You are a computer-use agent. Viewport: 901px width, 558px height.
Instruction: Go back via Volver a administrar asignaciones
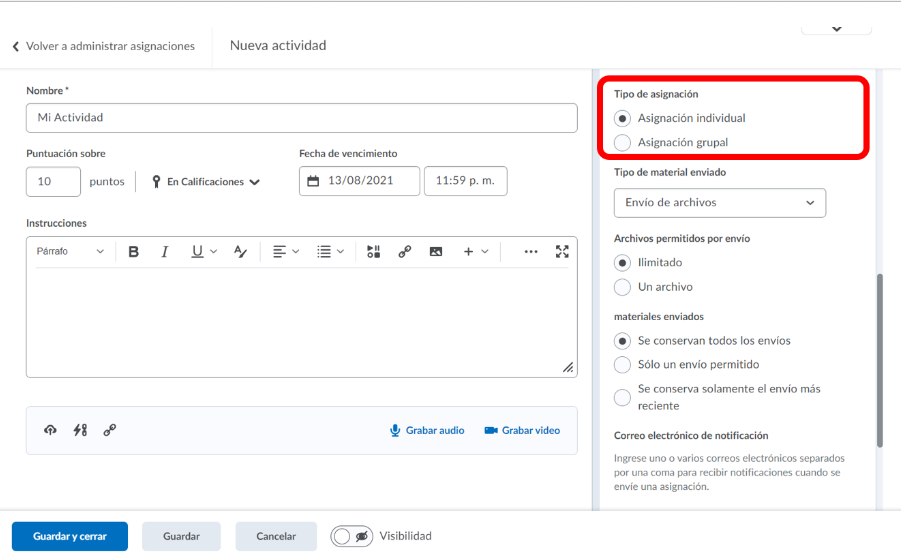coord(103,46)
